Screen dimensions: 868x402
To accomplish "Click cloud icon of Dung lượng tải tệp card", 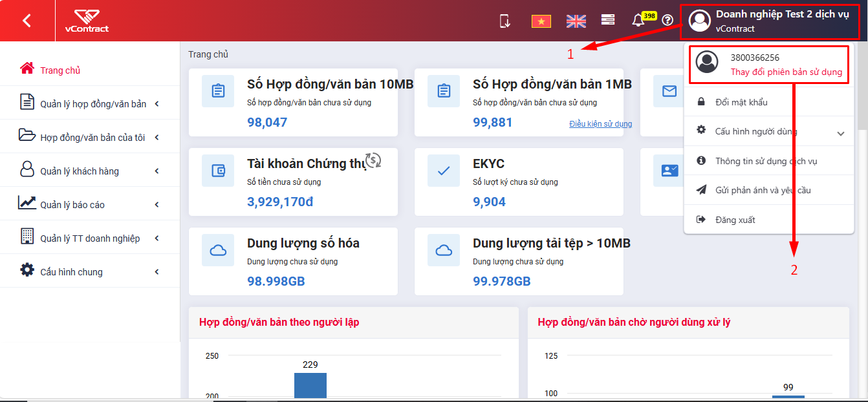I will pos(444,250).
